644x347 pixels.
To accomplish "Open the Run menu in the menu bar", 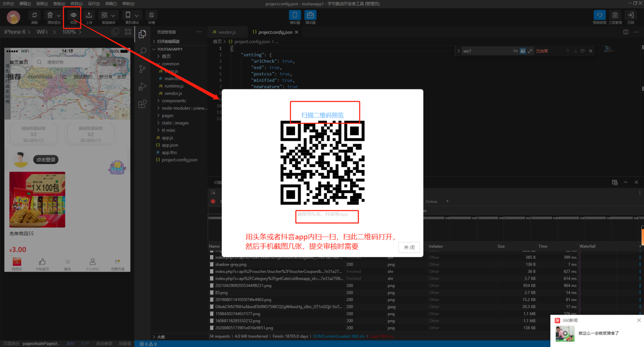I will click(x=94, y=4).
